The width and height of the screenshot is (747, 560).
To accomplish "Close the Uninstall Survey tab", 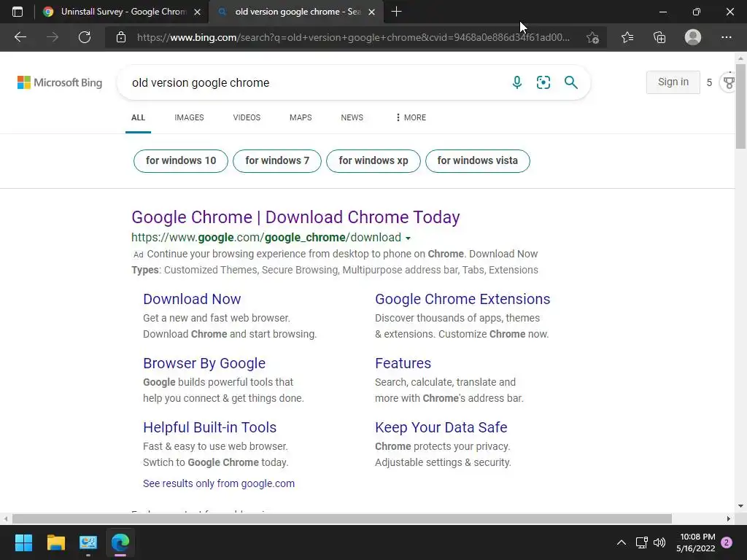I will pos(197,12).
